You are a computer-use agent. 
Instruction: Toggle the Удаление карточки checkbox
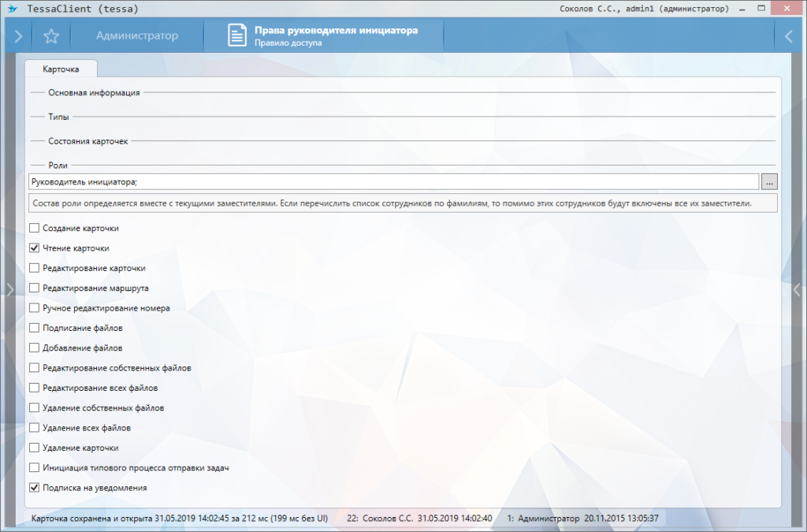coord(35,448)
